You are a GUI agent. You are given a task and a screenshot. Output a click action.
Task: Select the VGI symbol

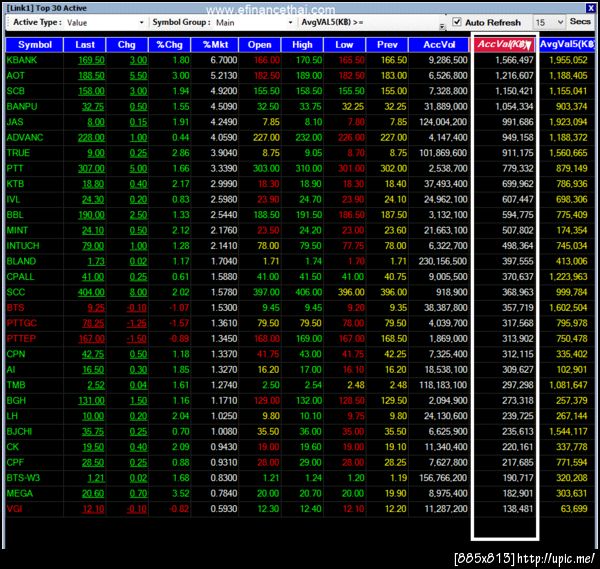pos(14,509)
